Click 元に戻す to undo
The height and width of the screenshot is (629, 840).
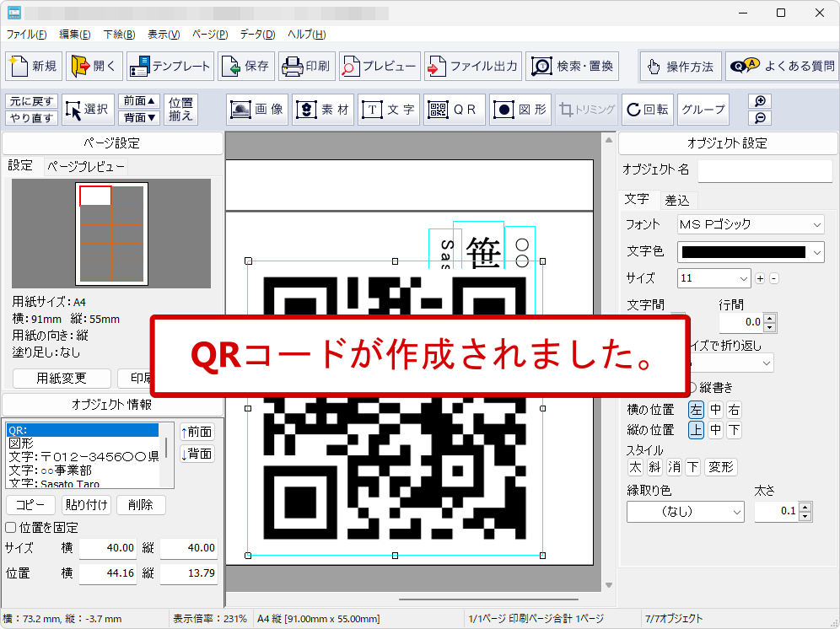(31, 101)
